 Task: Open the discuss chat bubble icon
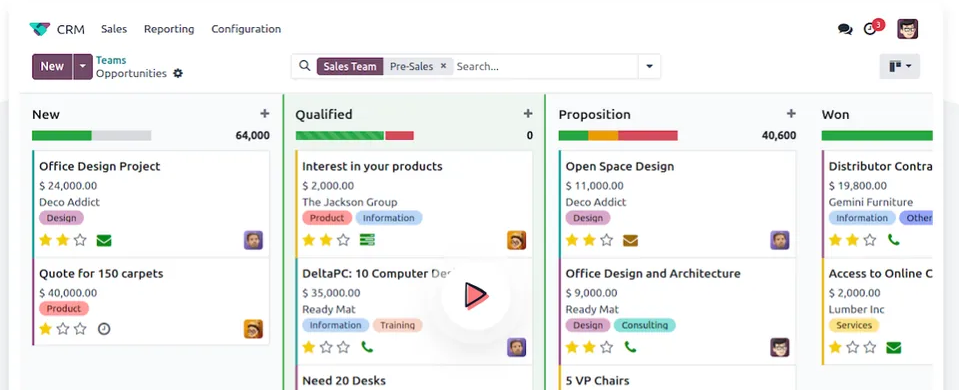click(x=845, y=29)
